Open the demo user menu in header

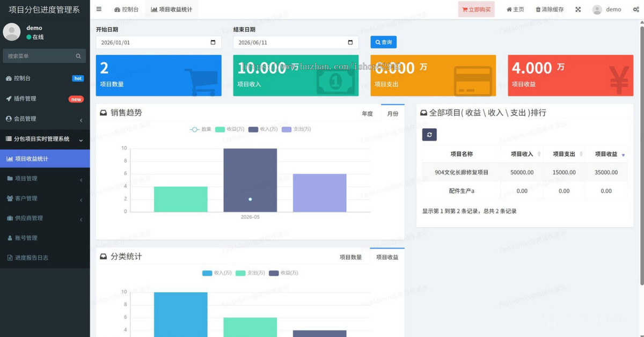pos(607,9)
